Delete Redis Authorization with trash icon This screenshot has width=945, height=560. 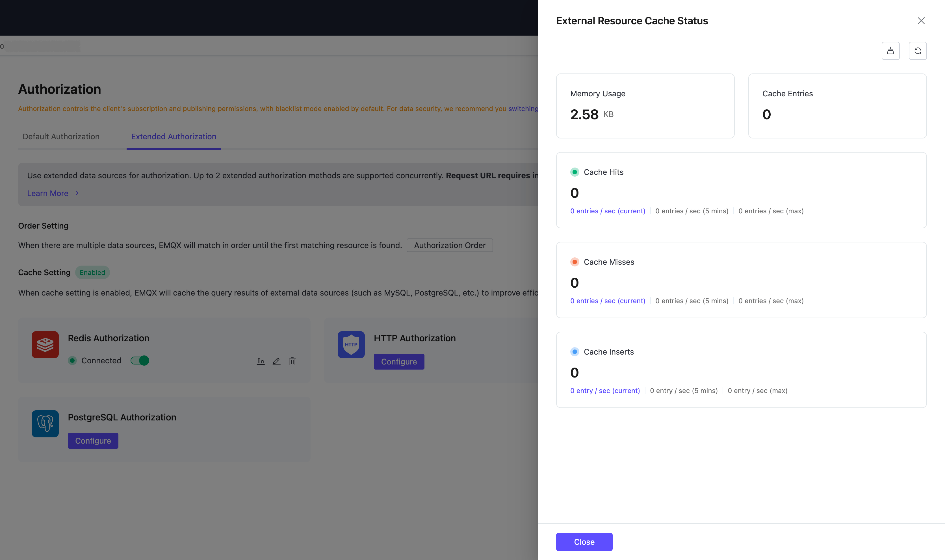pyautogui.click(x=292, y=361)
